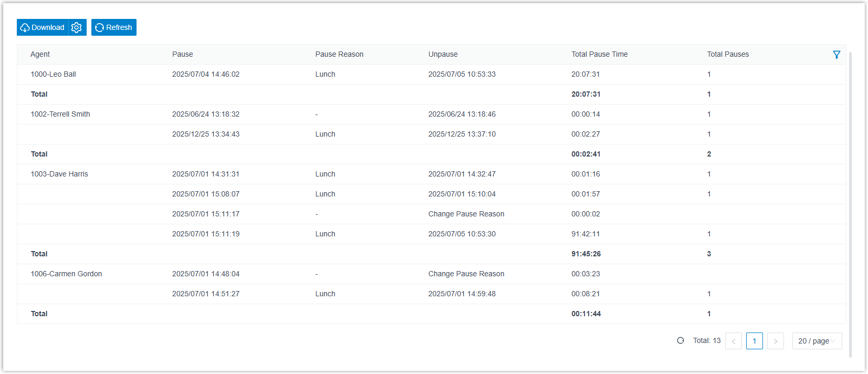Click the Total Pause Time header
The height and width of the screenshot is (374, 868).
(x=600, y=54)
